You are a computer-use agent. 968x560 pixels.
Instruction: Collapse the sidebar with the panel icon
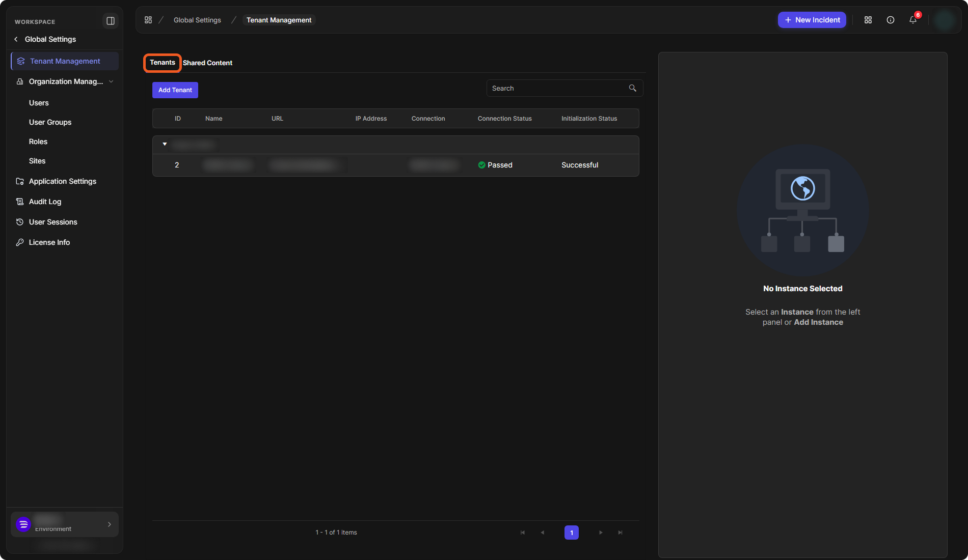110,21
